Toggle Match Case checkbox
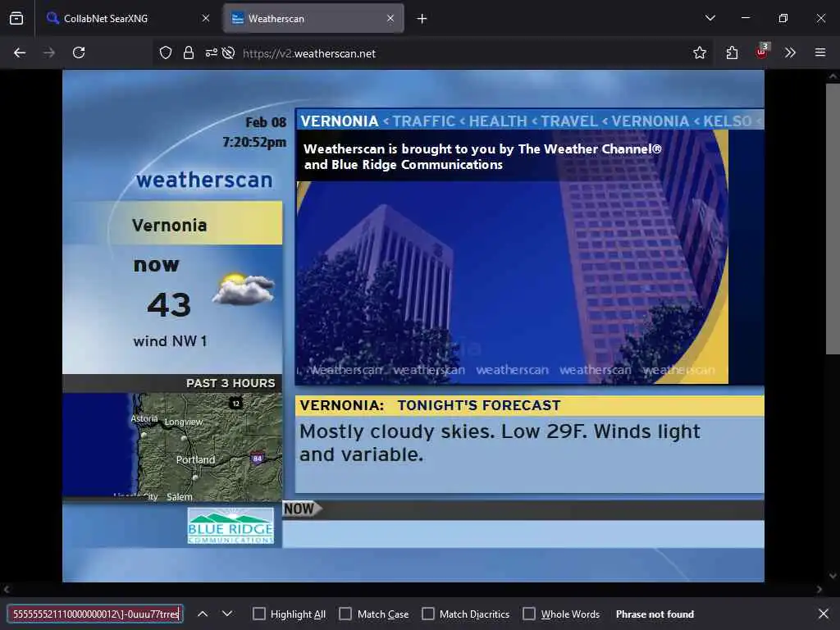This screenshot has width=840, height=630. click(345, 614)
